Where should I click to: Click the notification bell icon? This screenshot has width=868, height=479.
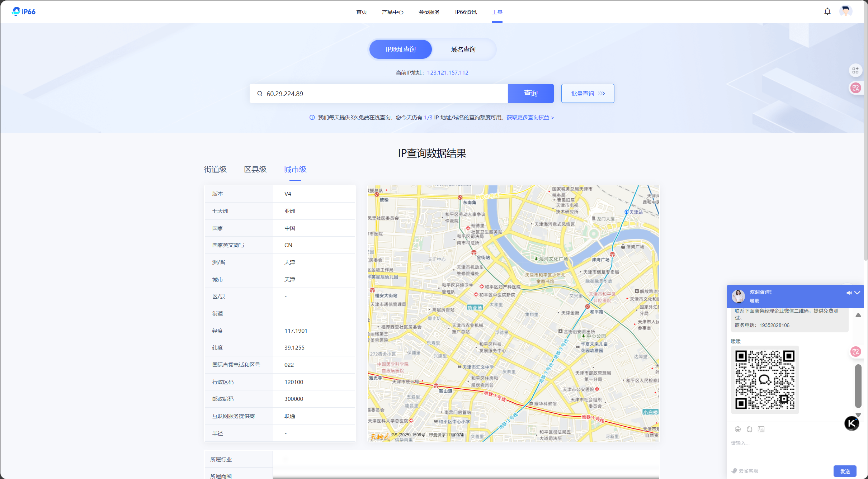(x=827, y=11)
